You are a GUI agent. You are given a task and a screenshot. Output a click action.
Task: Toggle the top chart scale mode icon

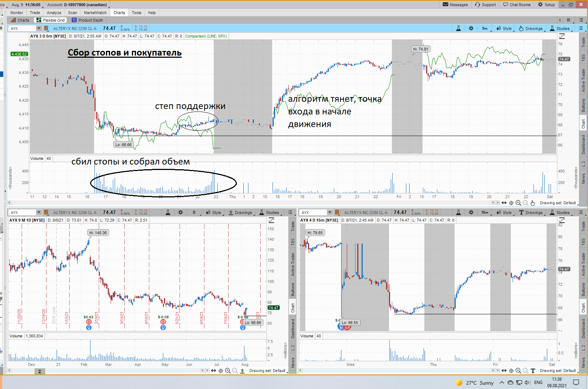[562, 36]
